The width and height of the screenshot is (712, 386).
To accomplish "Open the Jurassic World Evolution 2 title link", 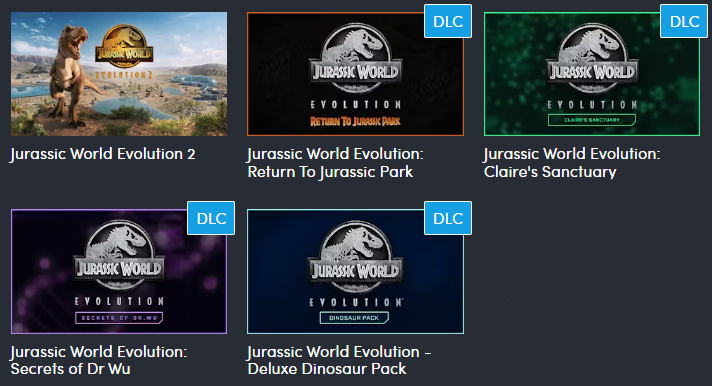I will click(103, 154).
